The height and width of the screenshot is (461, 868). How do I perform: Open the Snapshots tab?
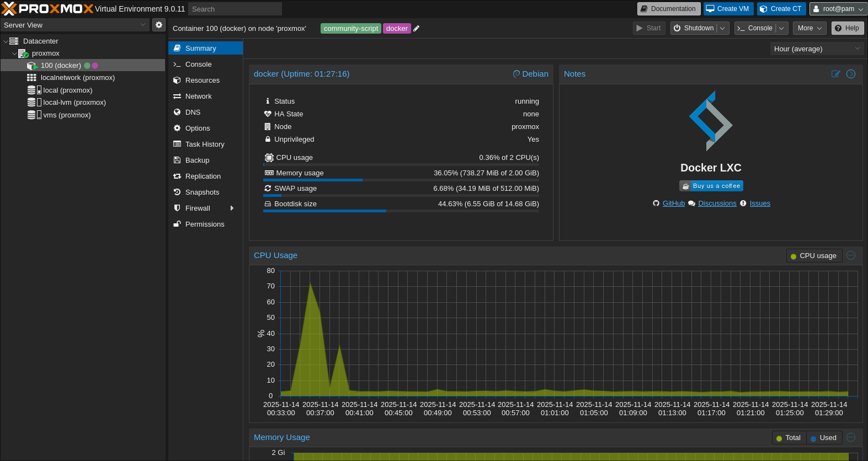pos(205,192)
